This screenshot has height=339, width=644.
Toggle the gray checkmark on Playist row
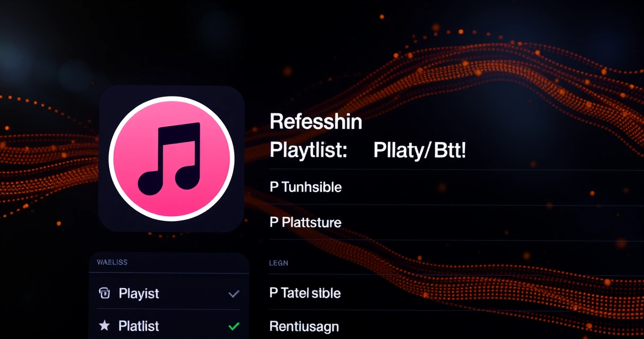234,293
